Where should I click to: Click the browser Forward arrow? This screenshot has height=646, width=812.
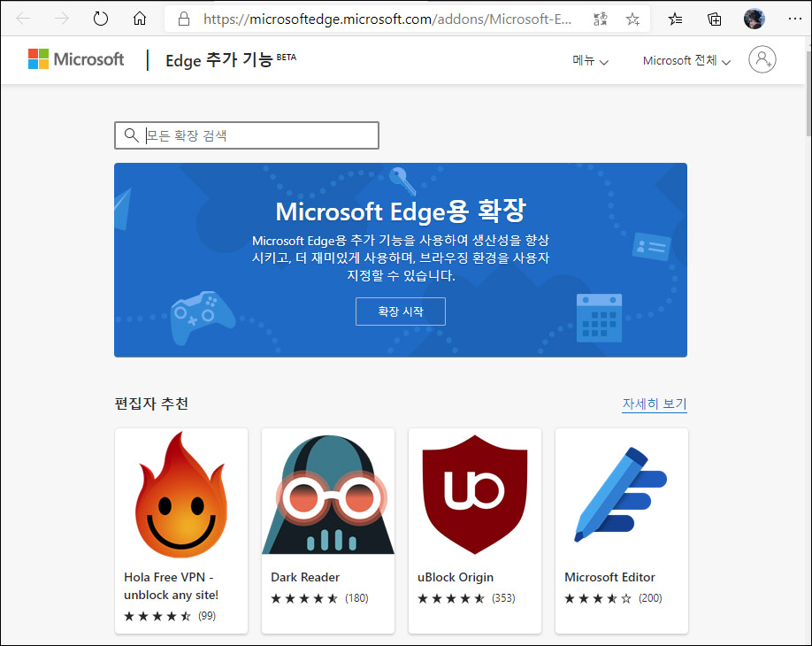62,19
